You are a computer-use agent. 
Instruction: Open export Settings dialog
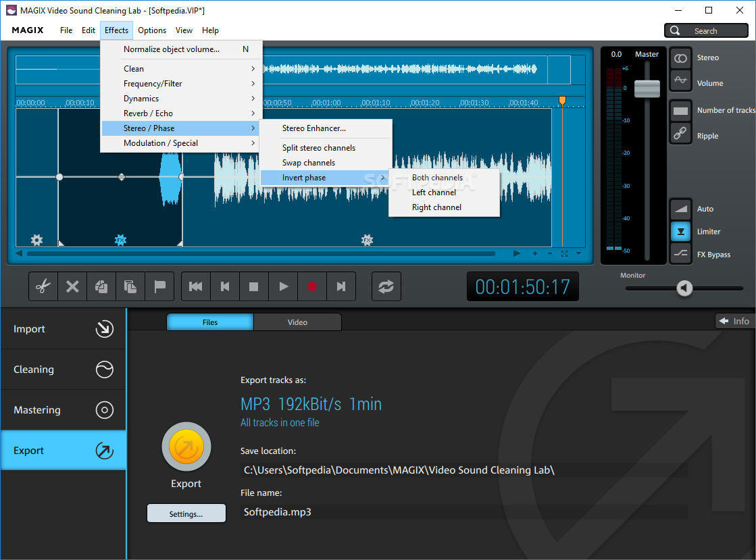[186, 514]
